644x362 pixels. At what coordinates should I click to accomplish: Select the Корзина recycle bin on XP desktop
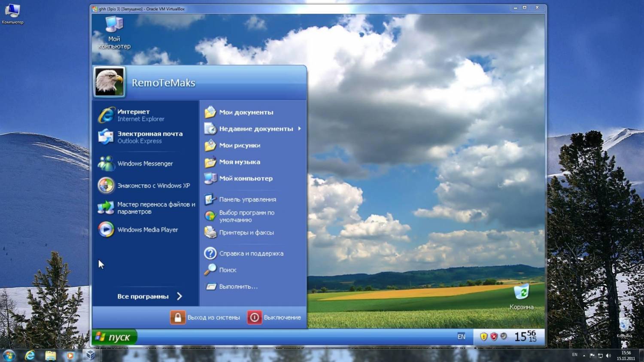522,297
